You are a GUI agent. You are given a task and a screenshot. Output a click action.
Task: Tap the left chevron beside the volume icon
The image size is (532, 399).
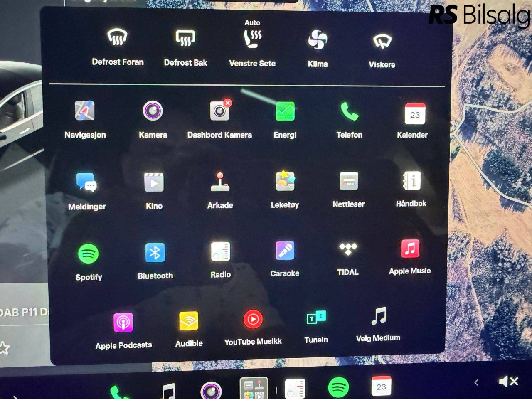[476, 382]
